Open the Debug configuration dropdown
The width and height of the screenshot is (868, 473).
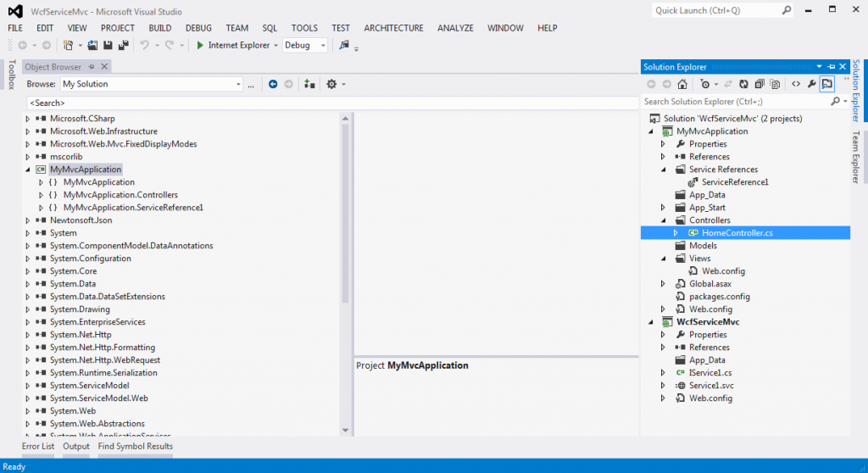point(323,46)
